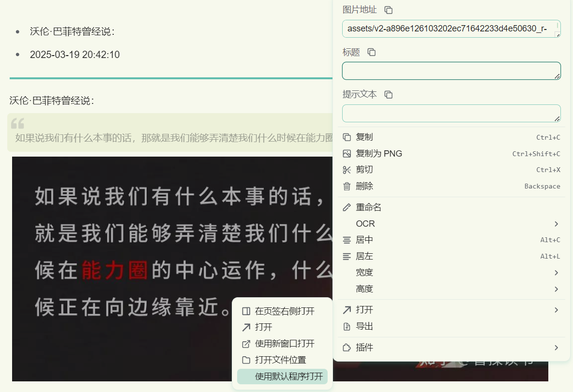Expand the 打开 submenu chevron

point(556,310)
